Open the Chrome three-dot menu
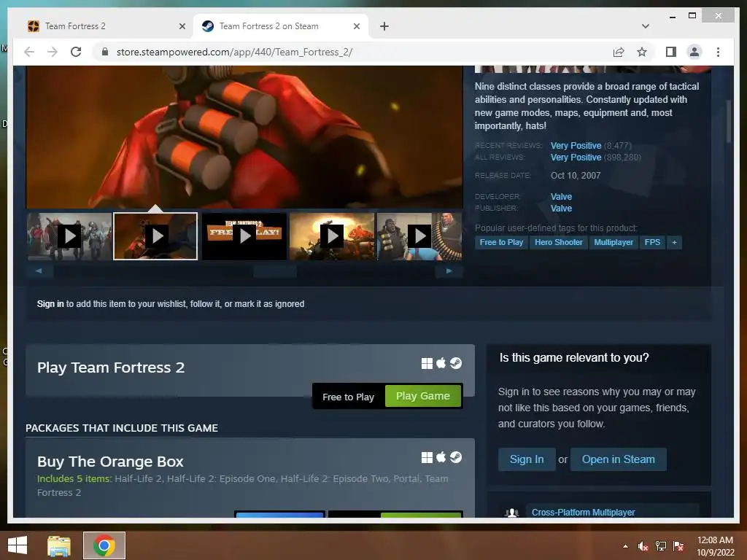The image size is (747, 560). click(x=718, y=52)
